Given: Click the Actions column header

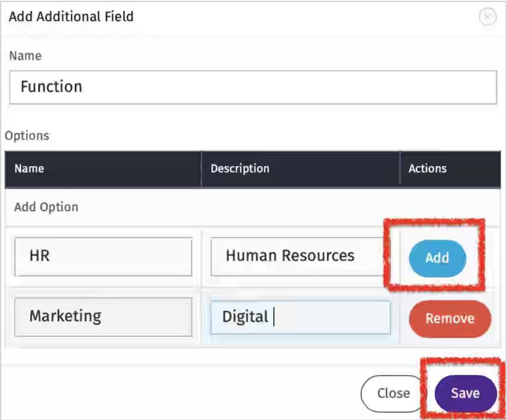Looking at the screenshot, I should (427, 169).
